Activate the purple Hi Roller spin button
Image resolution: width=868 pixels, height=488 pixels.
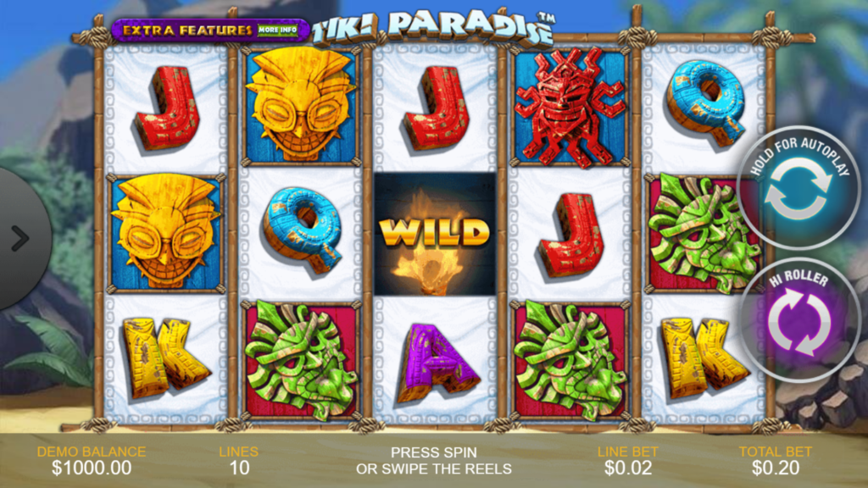click(798, 320)
